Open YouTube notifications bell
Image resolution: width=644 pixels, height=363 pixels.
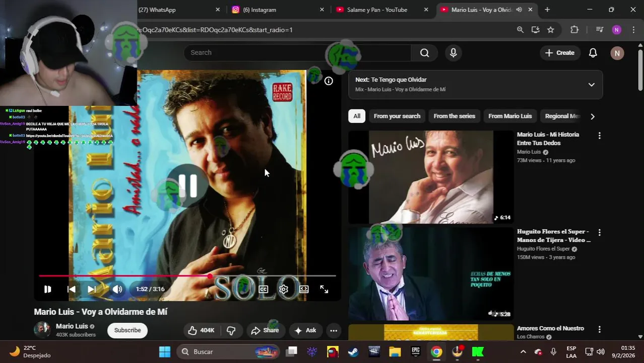click(x=593, y=52)
